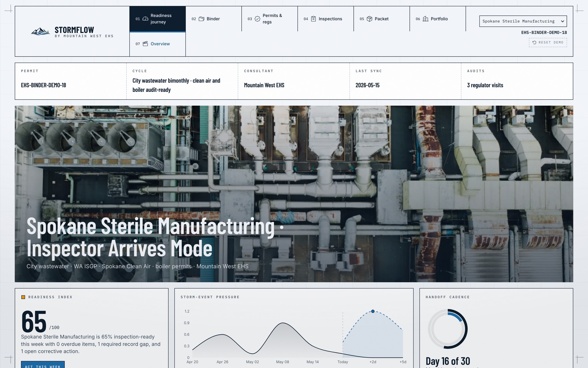
Task: Click the 2026-05-15 last sync date
Action: click(x=367, y=85)
